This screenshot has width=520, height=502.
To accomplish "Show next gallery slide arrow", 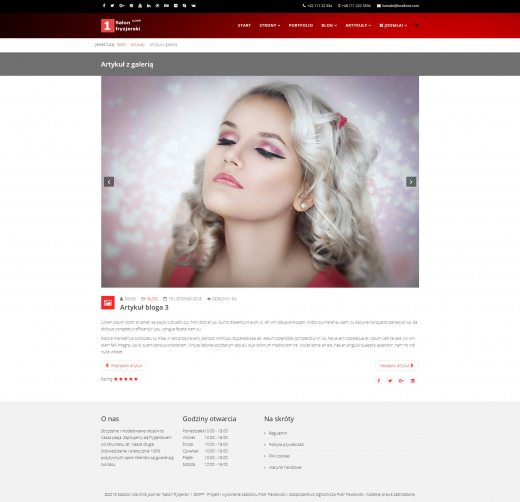I will (x=411, y=182).
